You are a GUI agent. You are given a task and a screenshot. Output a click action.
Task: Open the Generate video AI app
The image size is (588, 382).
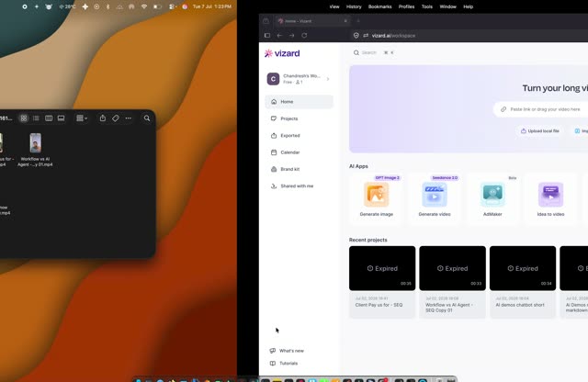coord(435,198)
